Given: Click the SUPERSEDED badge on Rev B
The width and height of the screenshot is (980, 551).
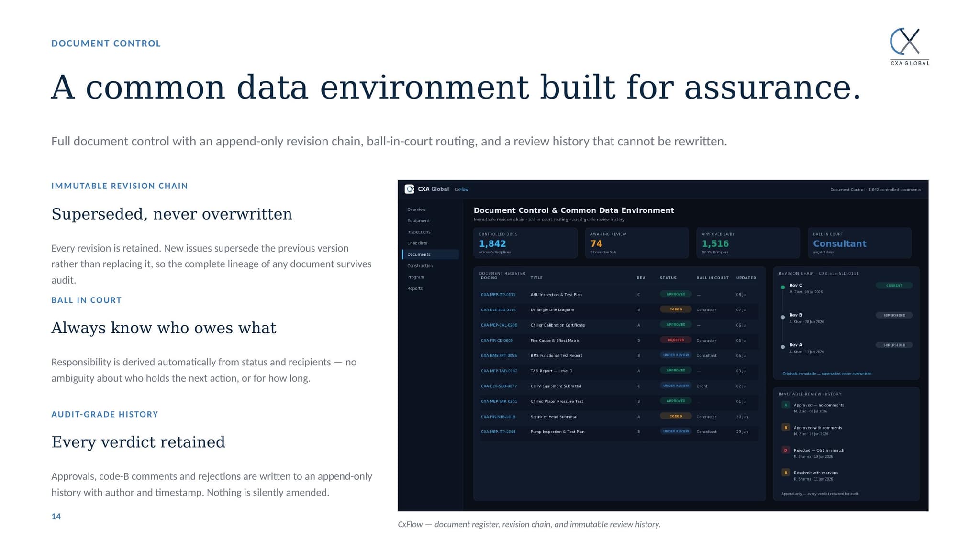Looking at the screenshot, I should 894,316.
